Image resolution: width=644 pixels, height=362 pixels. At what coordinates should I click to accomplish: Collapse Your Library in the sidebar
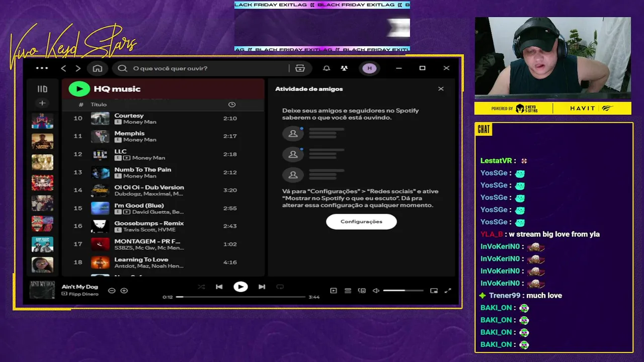pos(42,89)
